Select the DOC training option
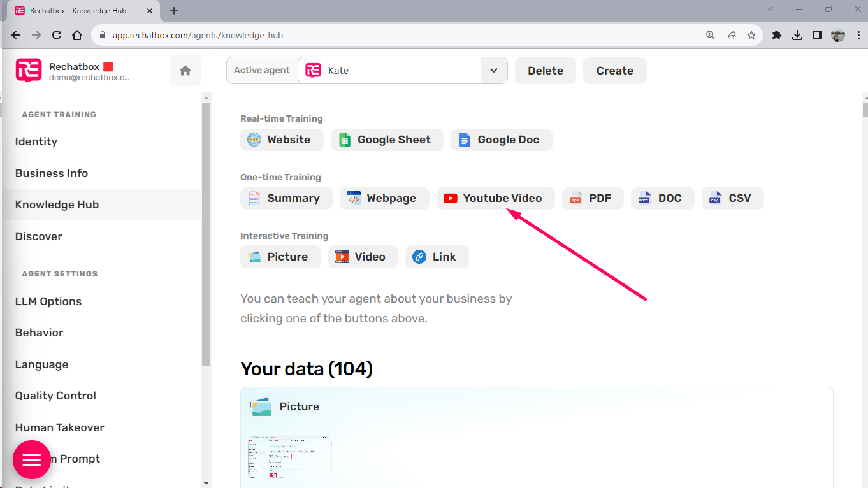The image size is (868, 488). click(x=663, y=198)
